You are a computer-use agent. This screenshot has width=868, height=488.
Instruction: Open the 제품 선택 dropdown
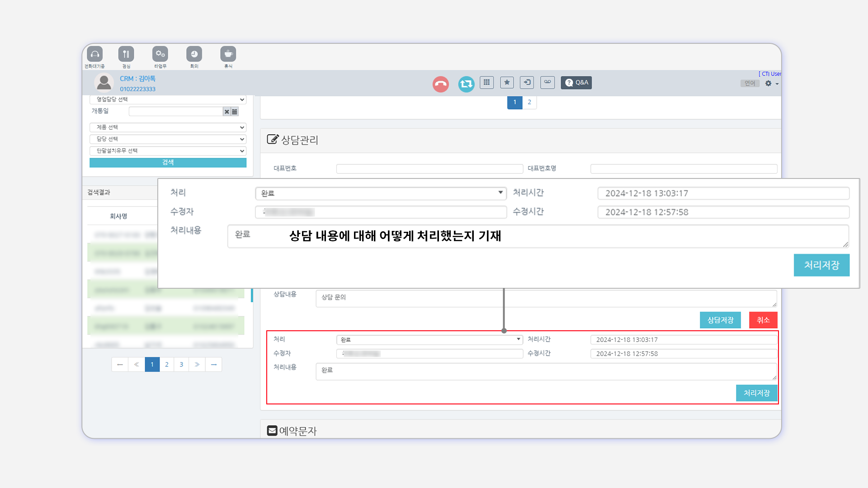[168, 127]
